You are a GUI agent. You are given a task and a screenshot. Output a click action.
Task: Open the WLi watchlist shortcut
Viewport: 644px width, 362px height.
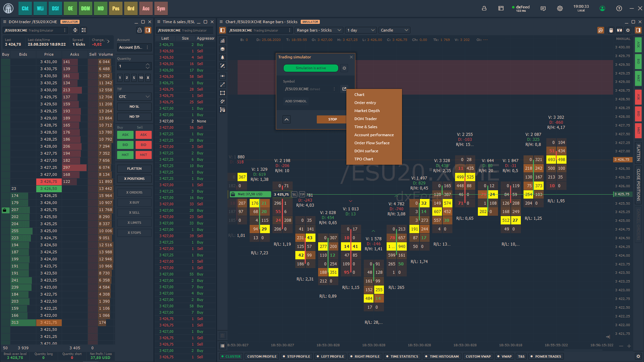click(x=40, y=8)
